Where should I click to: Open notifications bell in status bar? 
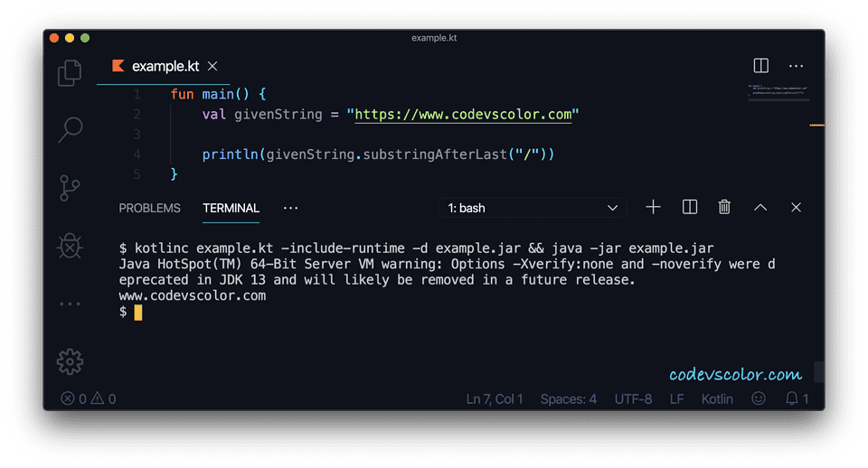797,398
